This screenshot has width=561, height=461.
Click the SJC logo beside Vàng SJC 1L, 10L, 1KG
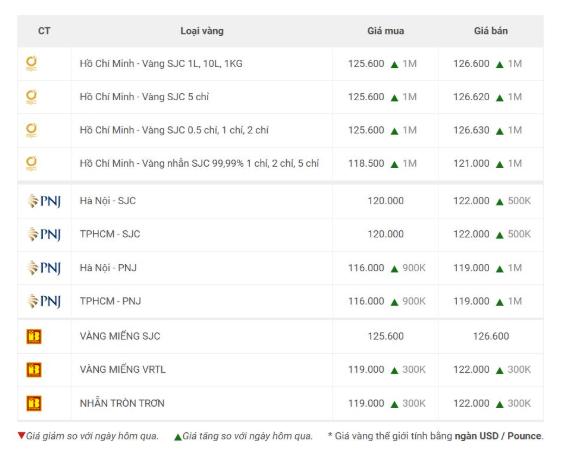tap(31, 64)
